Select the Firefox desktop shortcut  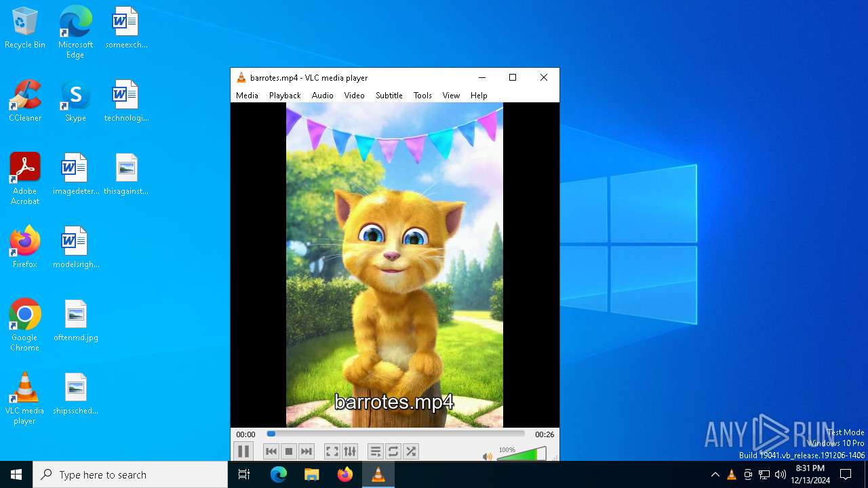25,248
